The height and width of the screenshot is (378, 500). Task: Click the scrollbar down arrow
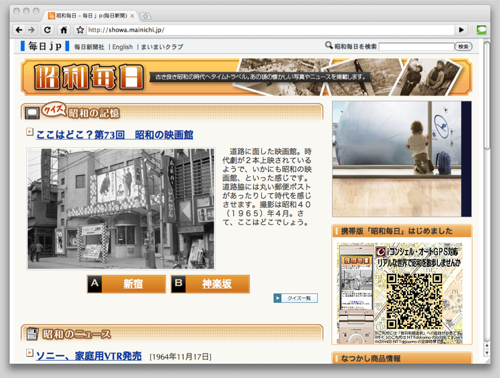[487, 353]
